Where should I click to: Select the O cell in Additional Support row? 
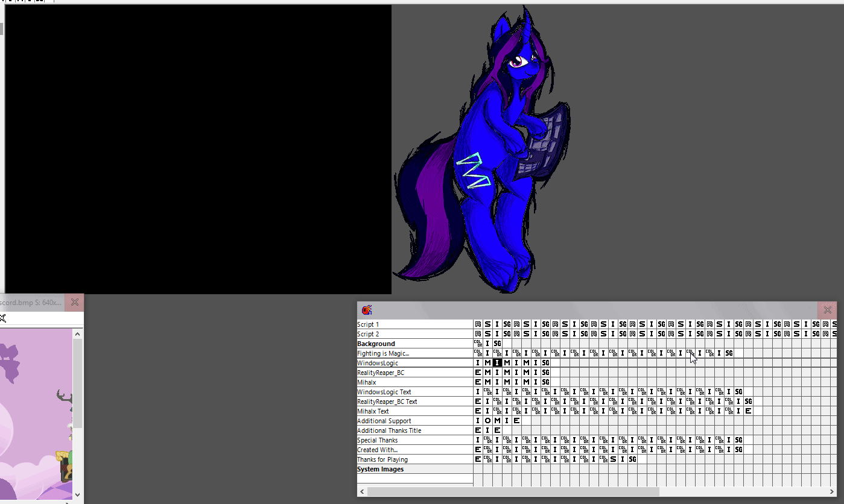pos(488,421)
